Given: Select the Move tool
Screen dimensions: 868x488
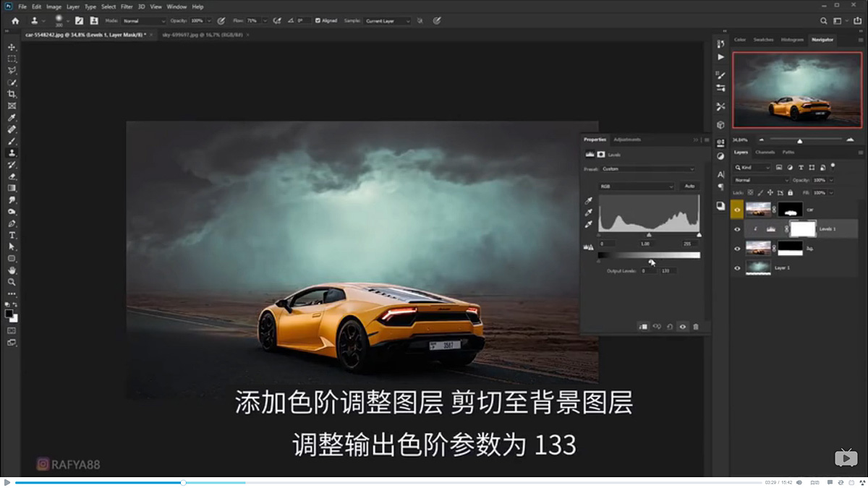Looking at the screenshot, I should (10, 46).
